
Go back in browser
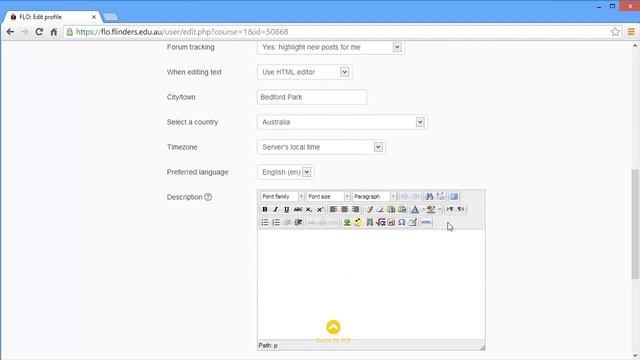click(10, 32)
